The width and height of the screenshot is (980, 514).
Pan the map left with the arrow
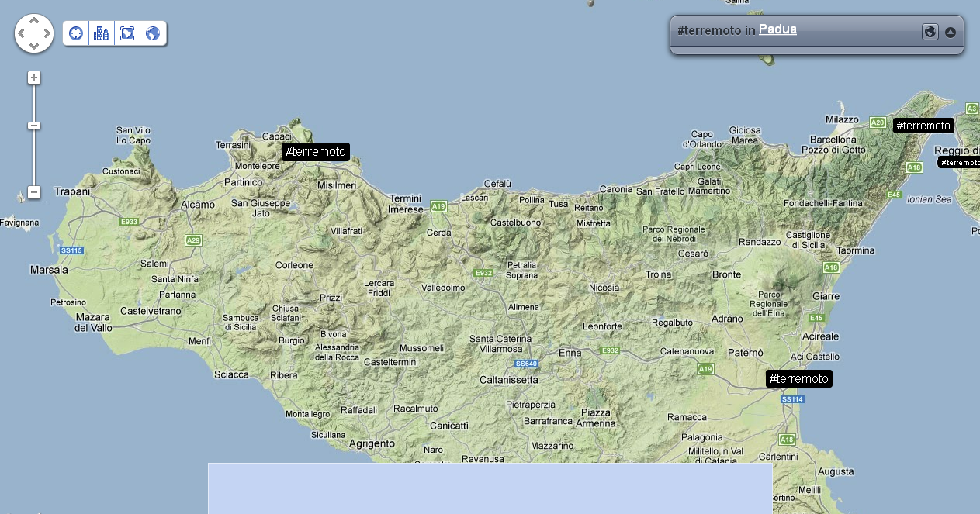[22, 33]
